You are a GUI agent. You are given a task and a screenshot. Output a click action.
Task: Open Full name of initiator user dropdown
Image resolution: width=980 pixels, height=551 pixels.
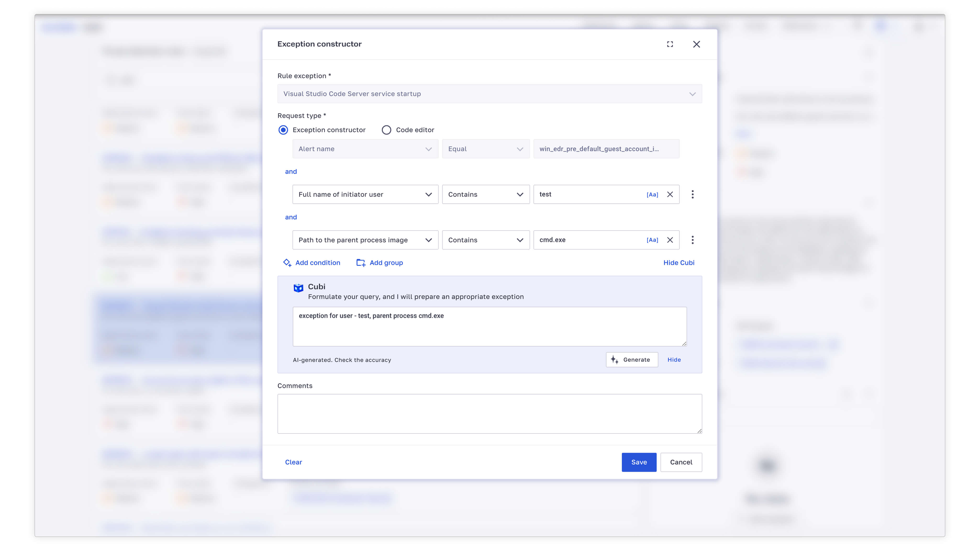(x=365, y=194)
